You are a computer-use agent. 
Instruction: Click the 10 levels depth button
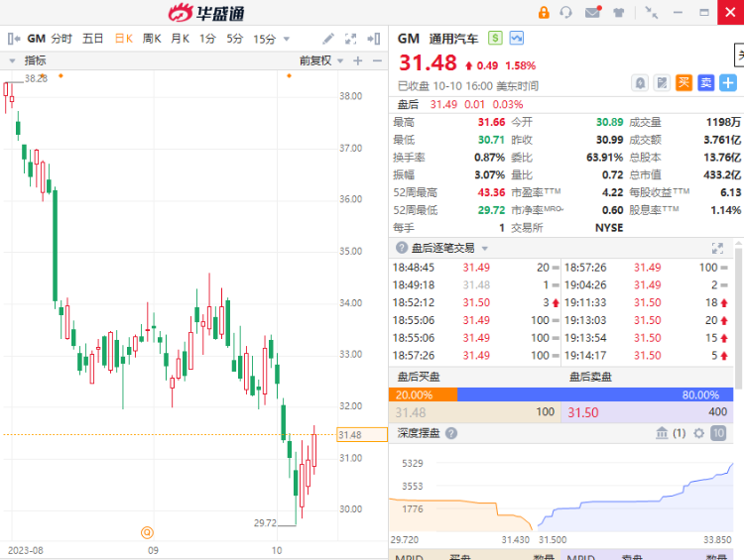[718, 433]
